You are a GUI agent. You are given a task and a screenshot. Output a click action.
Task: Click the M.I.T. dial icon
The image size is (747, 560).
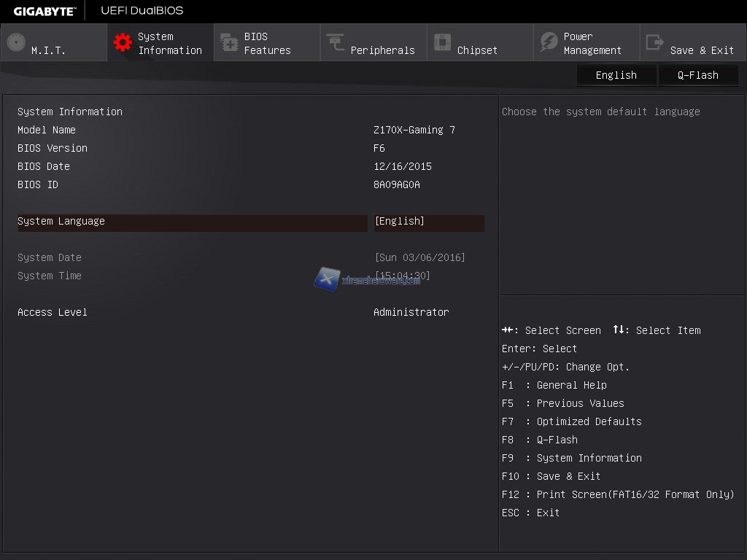[x=16, y=42]
